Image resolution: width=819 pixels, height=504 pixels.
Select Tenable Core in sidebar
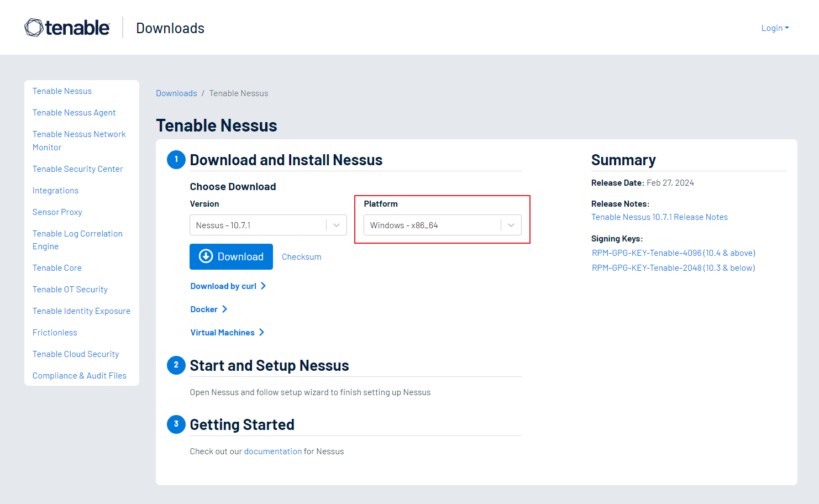(57, 268)
